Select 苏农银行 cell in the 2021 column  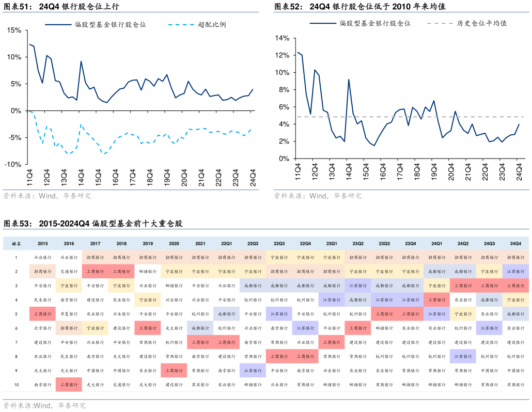(200, 385)
